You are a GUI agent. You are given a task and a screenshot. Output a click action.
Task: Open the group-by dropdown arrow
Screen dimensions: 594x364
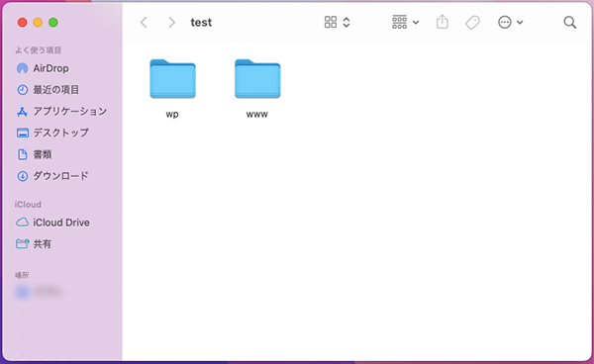point(416,23)
